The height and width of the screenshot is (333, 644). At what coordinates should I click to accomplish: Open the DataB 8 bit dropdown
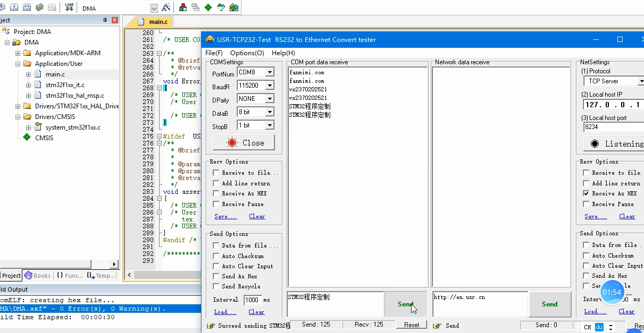tap(270, 112)
